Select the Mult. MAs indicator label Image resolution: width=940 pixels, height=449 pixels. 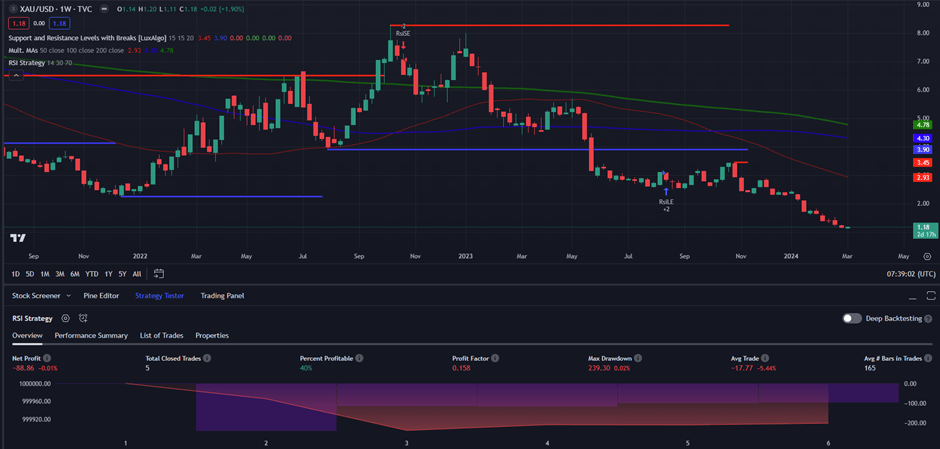point(23,50)
